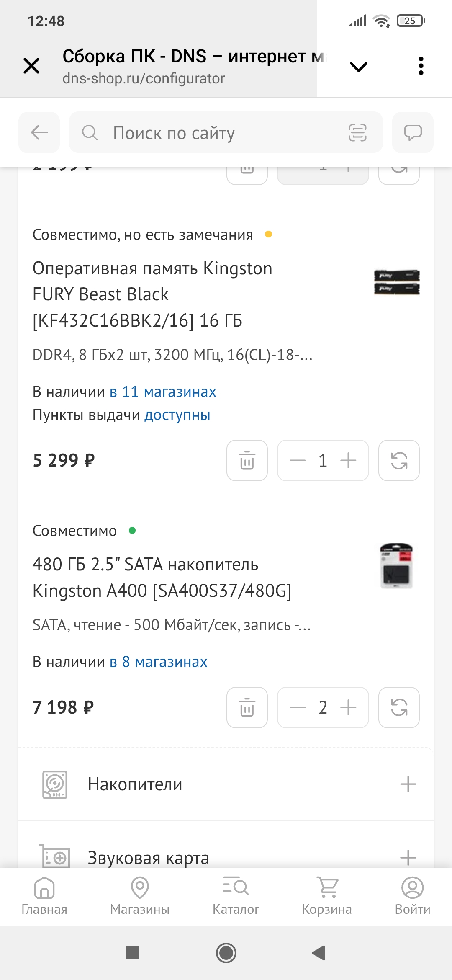Image resolution: width=452 pixels, height=980 pixels.
Task: Replace the Kingston FURY Beast memory item
Action: coord(399,460)
